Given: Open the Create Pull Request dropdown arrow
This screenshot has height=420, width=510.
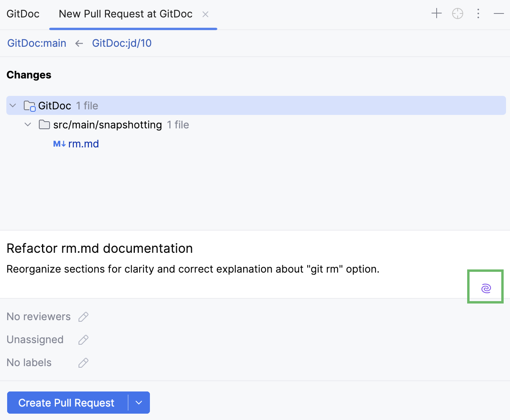Looking at the screenshot, I should pyautogui.click(x=139, y=403).
